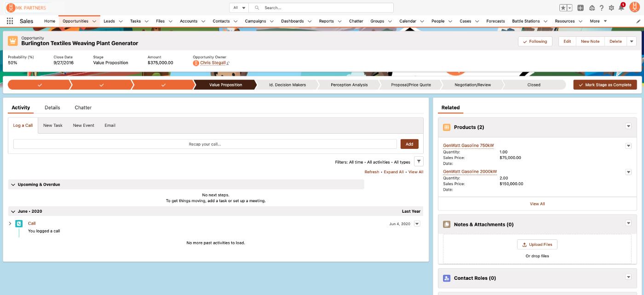
Task: Collapse the Upcoming & Overdue section
Action: point(13,185)
